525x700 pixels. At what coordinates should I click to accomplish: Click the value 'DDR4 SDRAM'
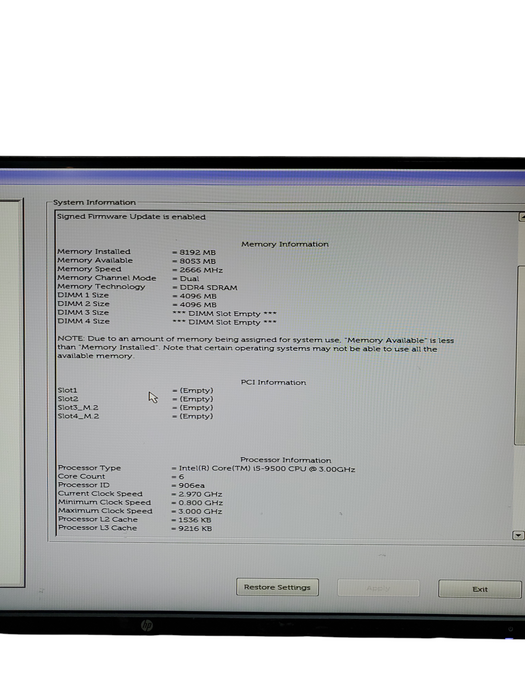[208, 288]
